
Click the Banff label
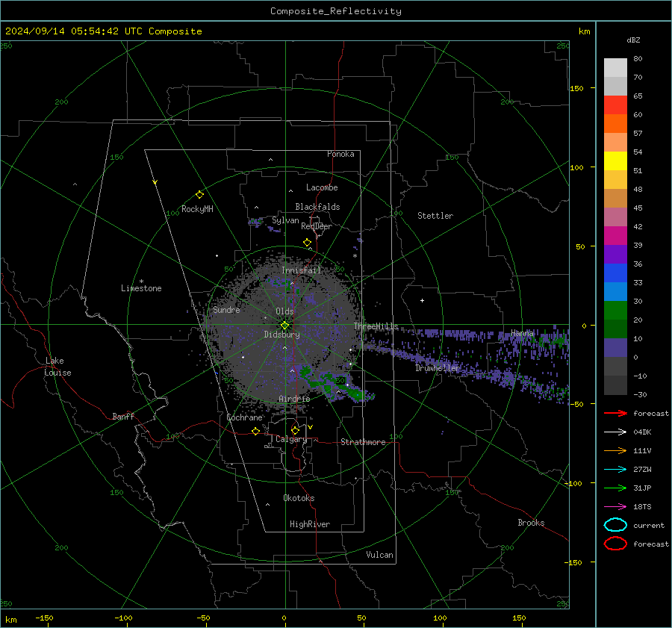coord(123,416)
